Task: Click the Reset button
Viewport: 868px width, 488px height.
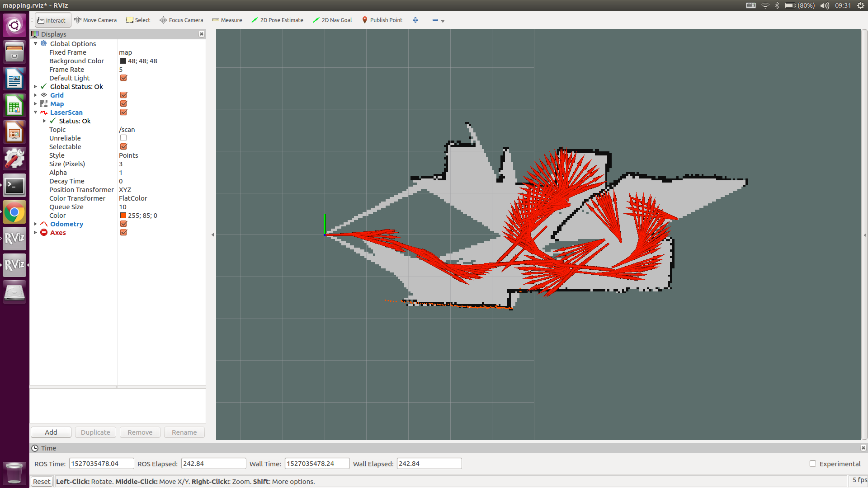Action: (x=42, y=481)
